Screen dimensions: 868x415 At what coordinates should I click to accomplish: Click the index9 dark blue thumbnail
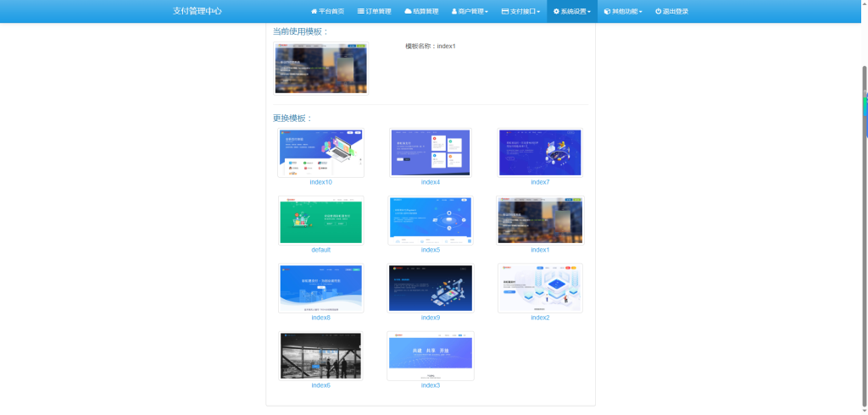[431, 288]
